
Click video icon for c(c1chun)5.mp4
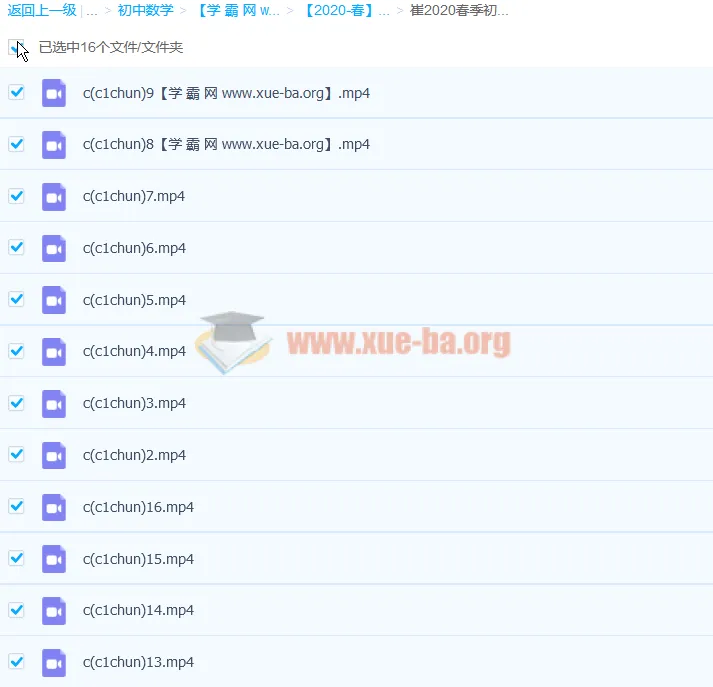[53, 300]
